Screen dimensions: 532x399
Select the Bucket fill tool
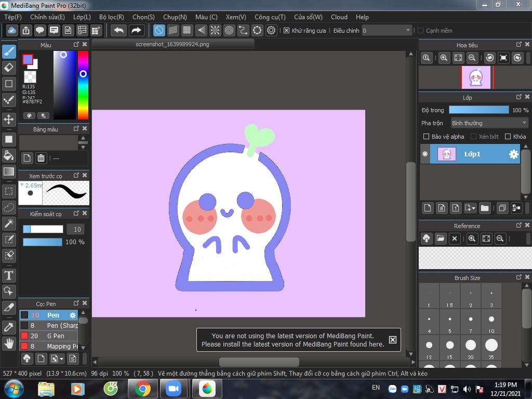click(x=9, y=155)
